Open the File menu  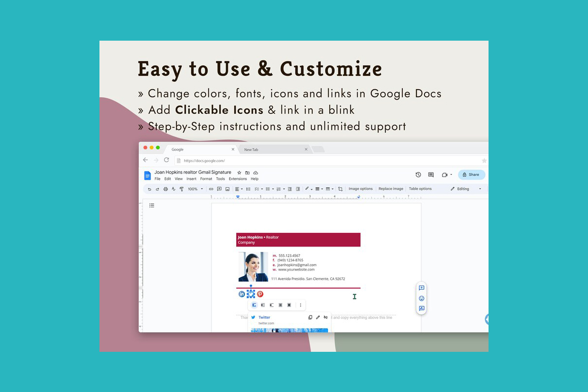(157, 179)
